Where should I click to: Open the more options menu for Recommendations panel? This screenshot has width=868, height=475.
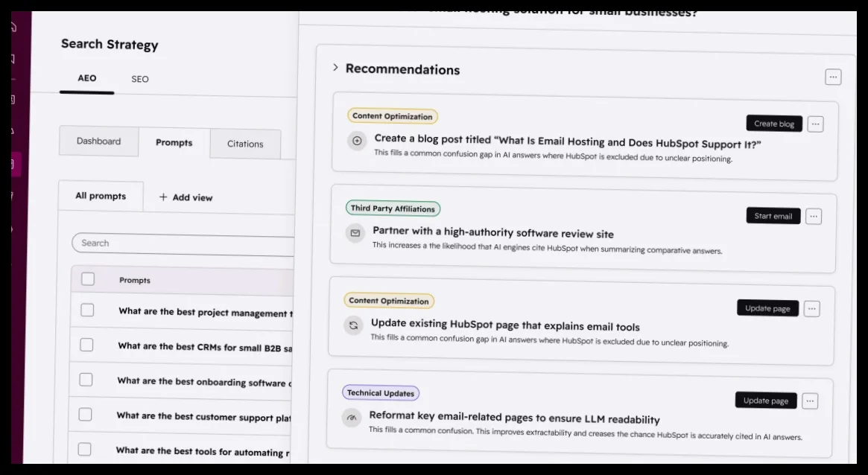point(833,77)
